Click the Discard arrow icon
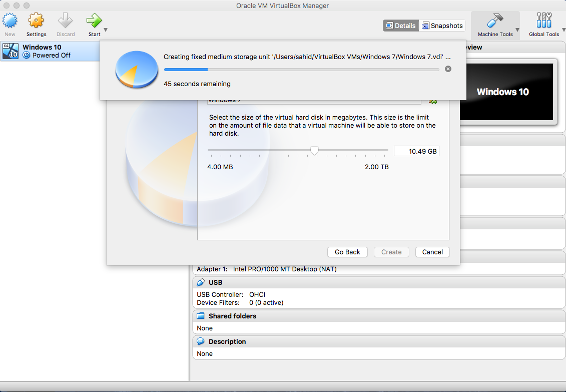The width and height of the screenshot is (566, 392). pyautogui.click(x=66, y=21)
